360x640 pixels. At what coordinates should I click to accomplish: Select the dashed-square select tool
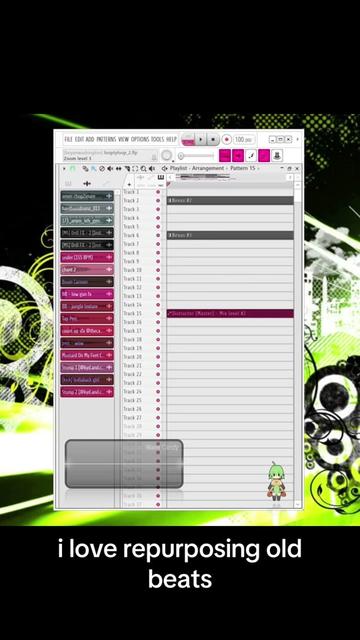click(135, 168)
